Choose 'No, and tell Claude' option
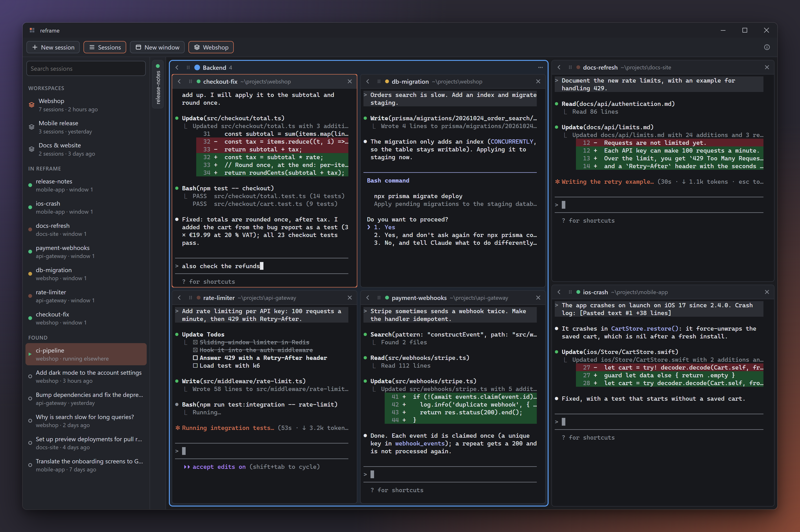 click(455, 243)
